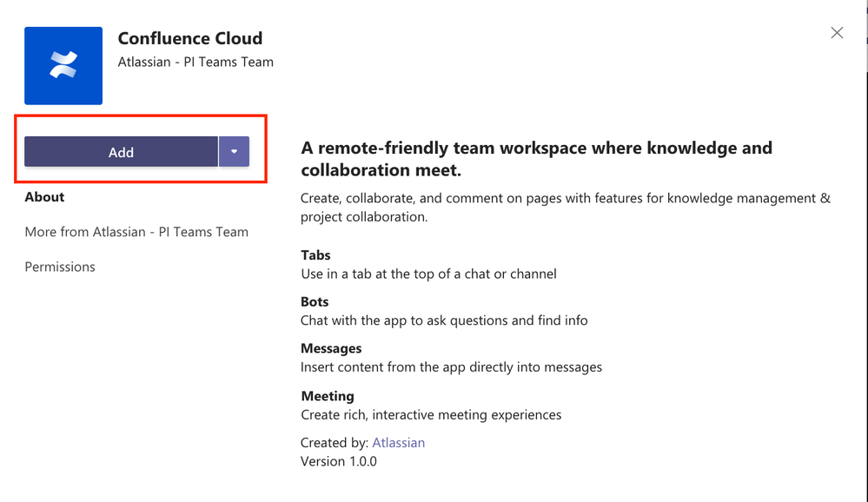
Task: Open the Atlassian creator link
Action: click(x=399, y=443)
